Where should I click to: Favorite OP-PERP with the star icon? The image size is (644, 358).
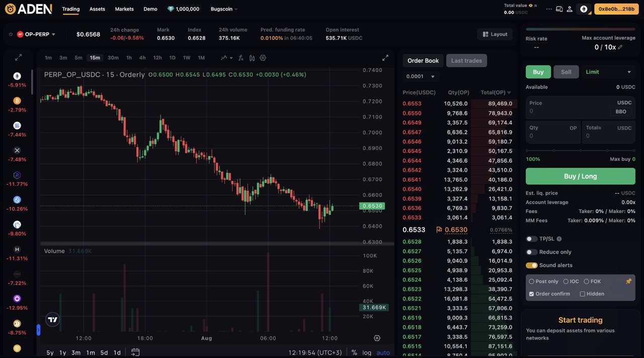click(11, 34)
